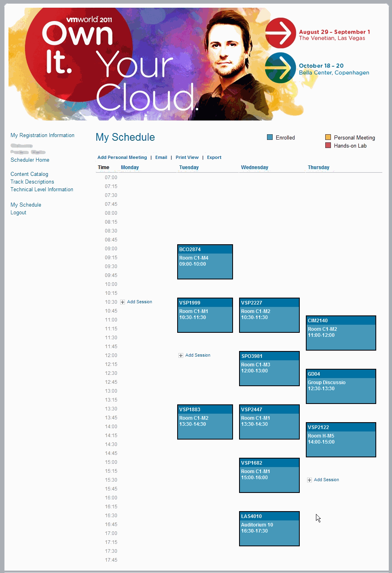Click the plus icon beside Thursday's Add Session
This screenshot has width=392, height=573.
tap(309, 480)
